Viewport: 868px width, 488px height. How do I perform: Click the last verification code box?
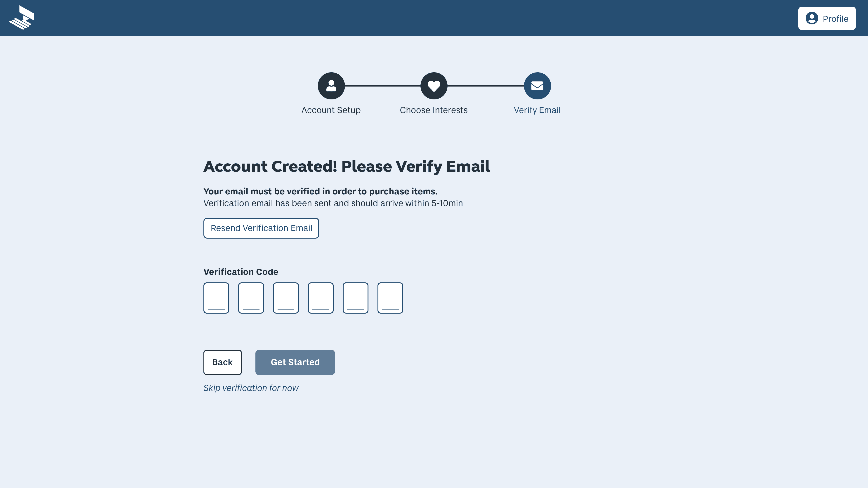(x=390, y=298)
